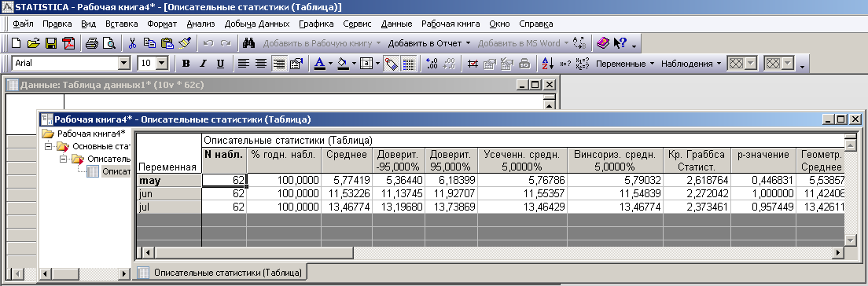This screenshot has width=868, height=286.
Task: Open cell format properties icon next to alignment
Action: click(296, 64)
